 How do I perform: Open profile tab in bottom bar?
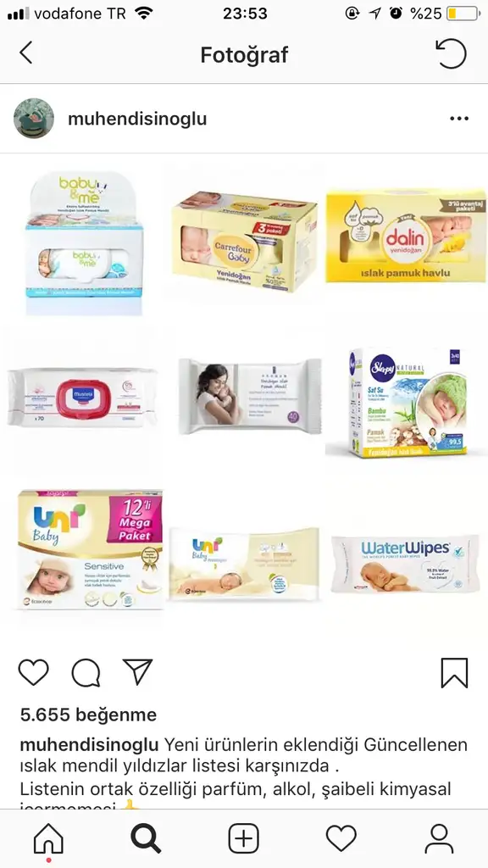[x=440, y=838]
